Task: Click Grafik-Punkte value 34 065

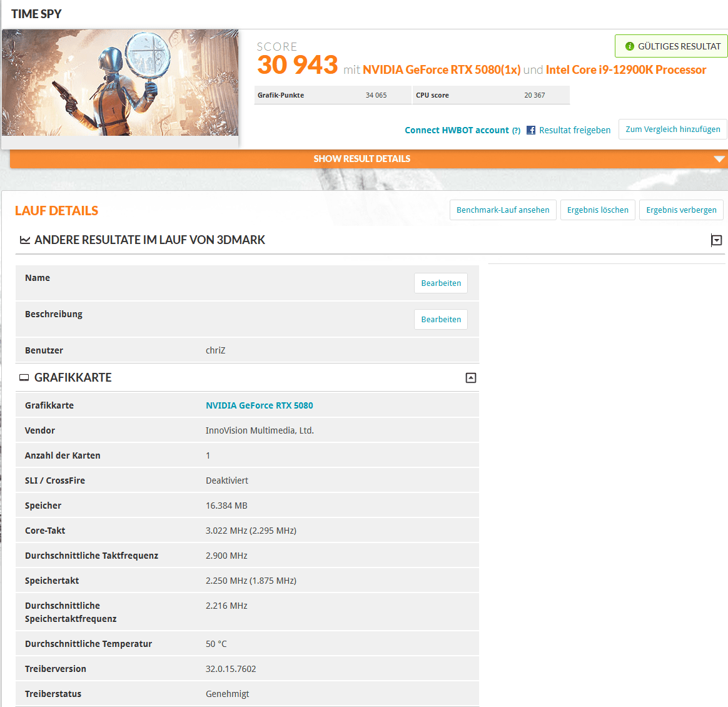Action: tap(376, 95)
